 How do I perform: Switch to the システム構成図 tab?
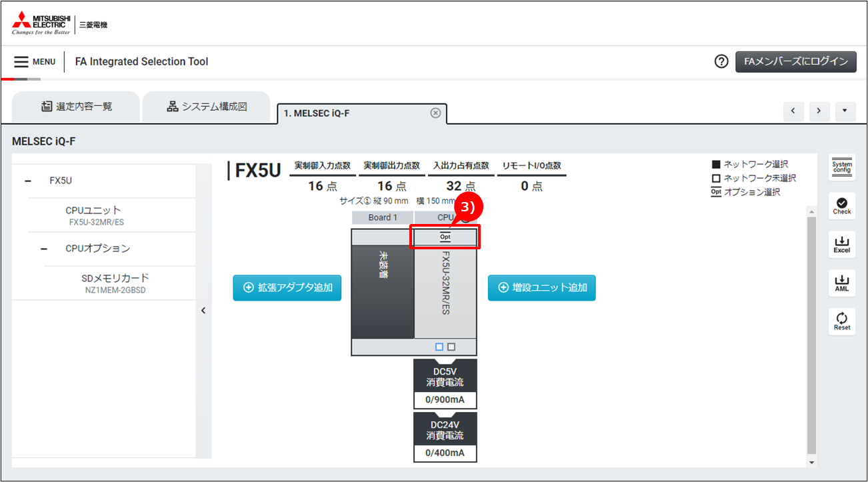(207, 107)
